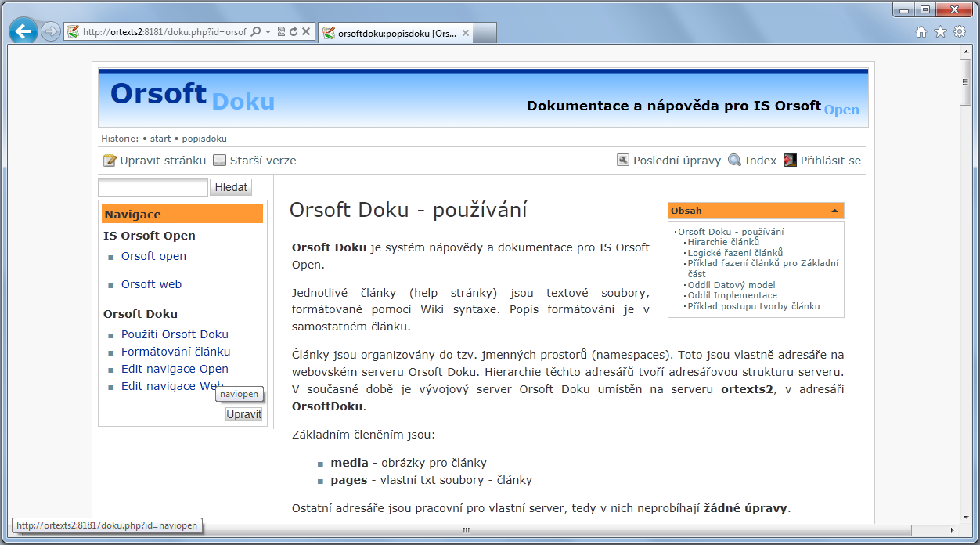980x545 pixels.
Task: Click the wiki search input field
Action: tap(153, 187)
